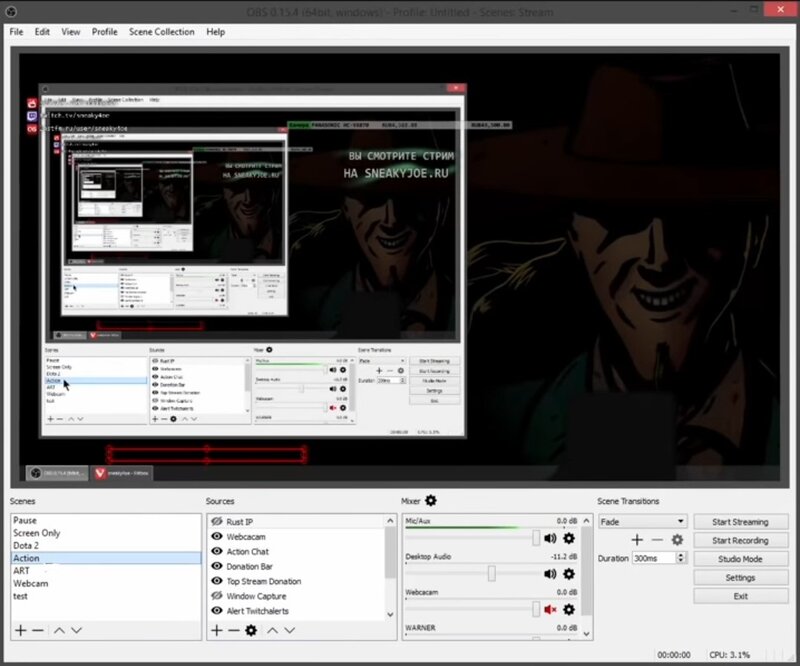Adjust the Mic/Aux volume slider

(536, 538)
